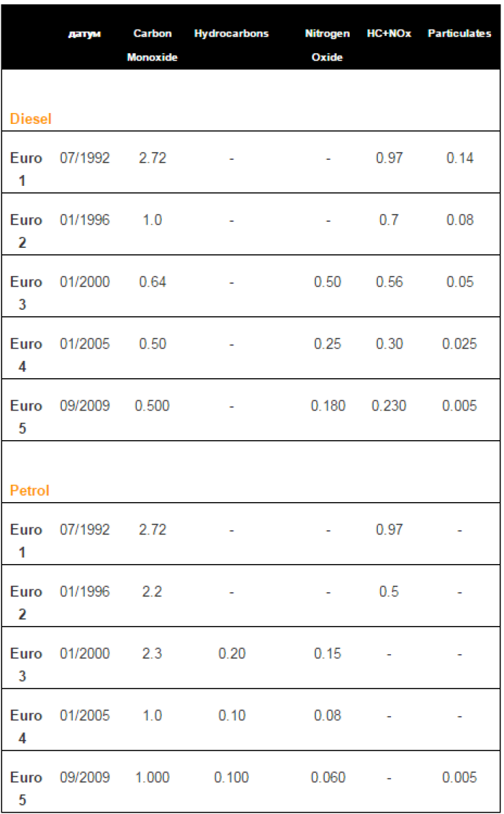Click the Hydrocarbons column header

coord(231,34)
